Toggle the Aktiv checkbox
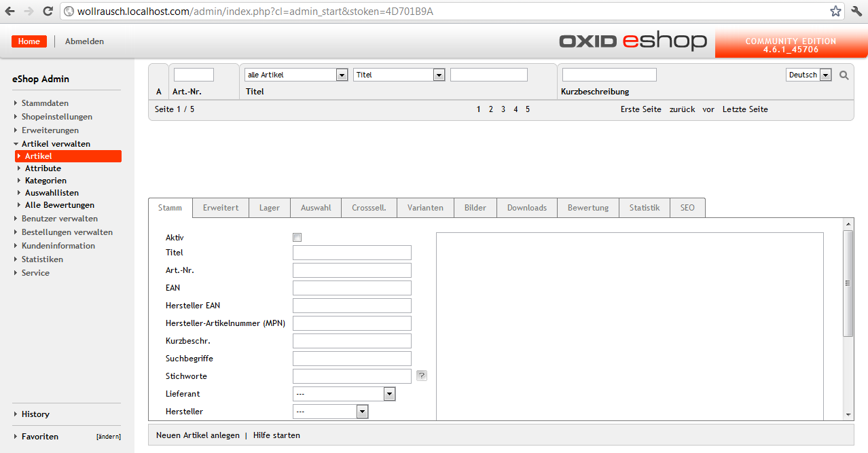This screenshot has width=868, height=453. coord(297,238)
